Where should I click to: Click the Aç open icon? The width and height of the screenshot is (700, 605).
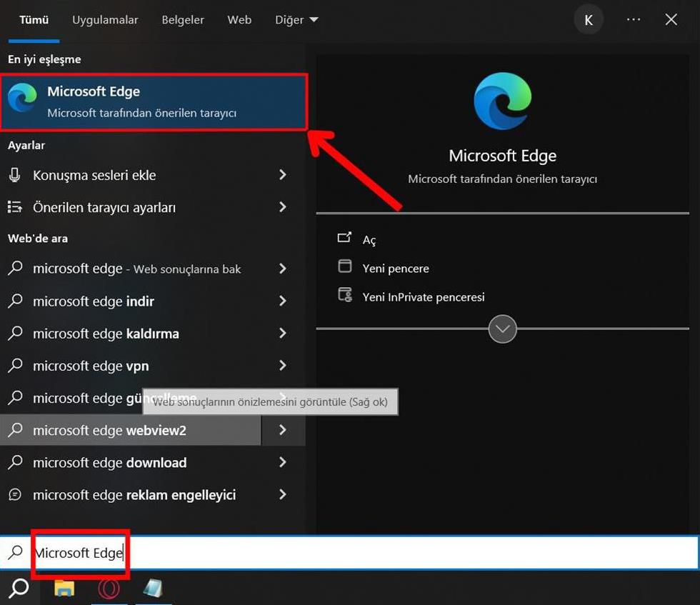pyautogui.click(x=344, y=238)
